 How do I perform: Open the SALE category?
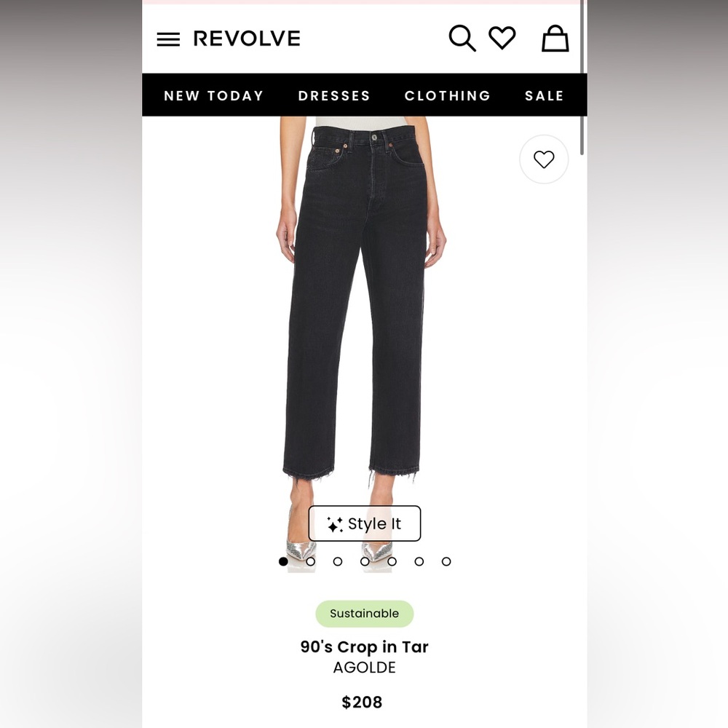(x=544, y=95)
